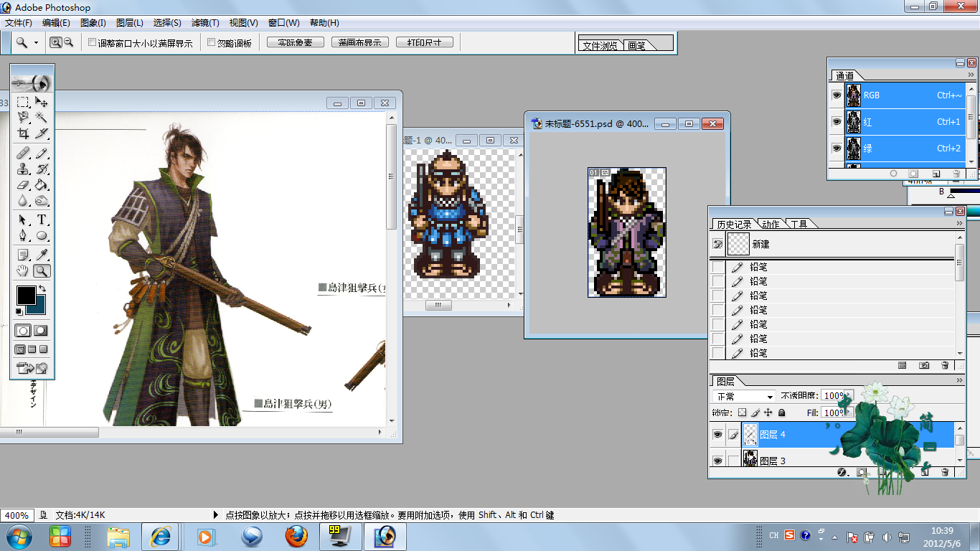This screenshot has width=980, height=551.
Task: Select the Rectangular Marquee tool
Action: click(x=23, y=103)
